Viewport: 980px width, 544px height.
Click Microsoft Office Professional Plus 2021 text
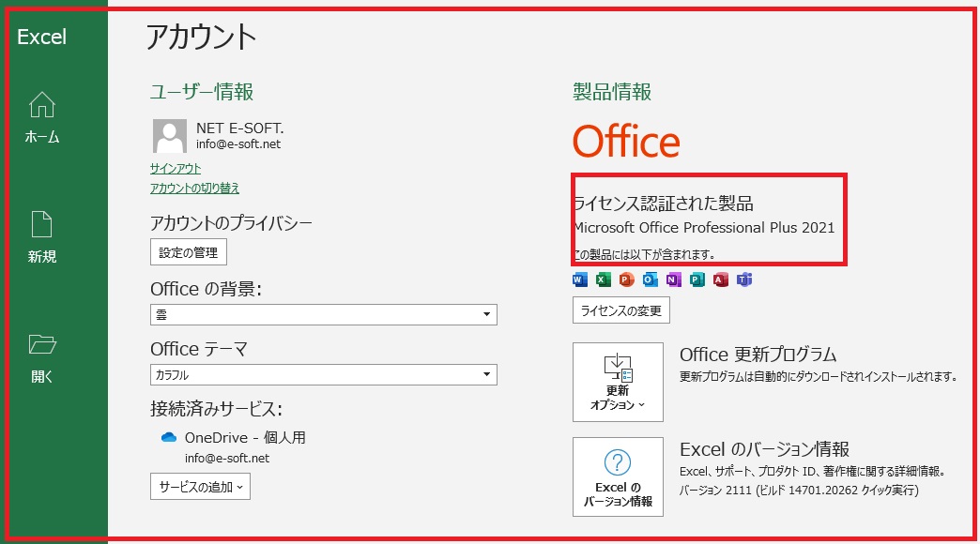[x=704, y=227]
